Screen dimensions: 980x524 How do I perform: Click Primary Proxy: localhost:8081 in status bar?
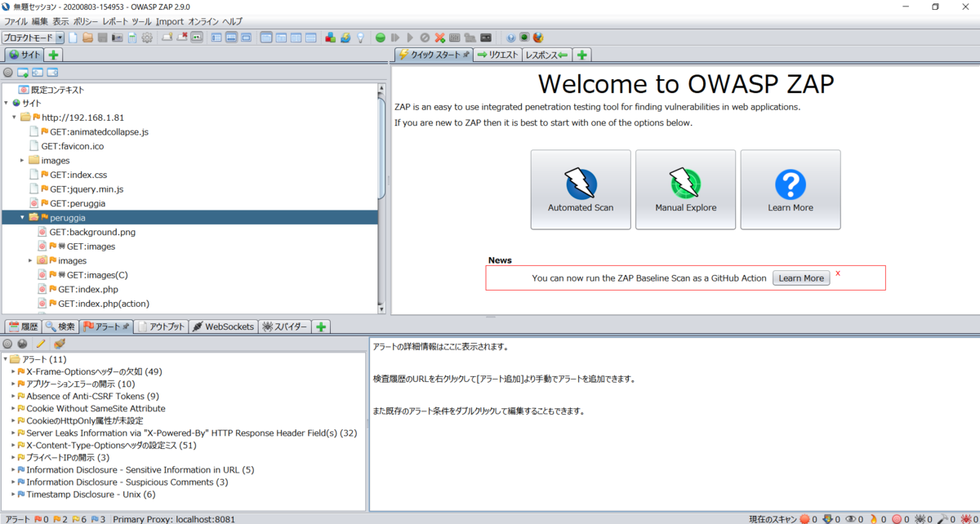click(174, 518)
